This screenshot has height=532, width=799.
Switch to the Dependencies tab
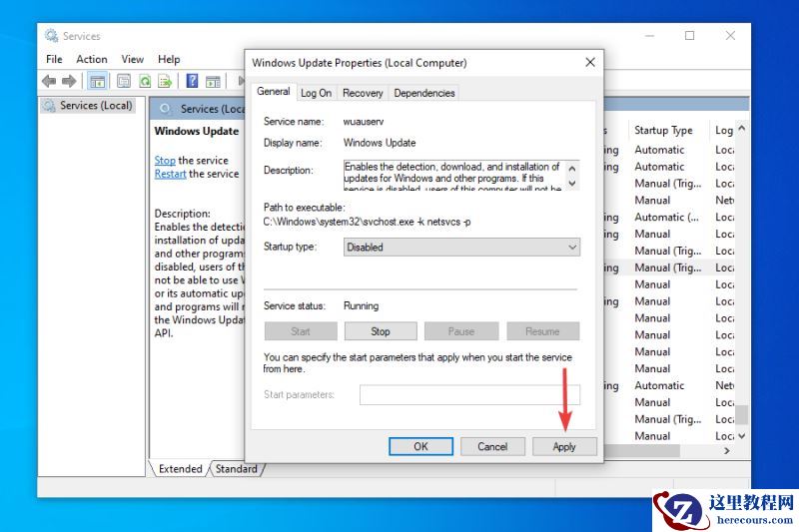point(424,93)
